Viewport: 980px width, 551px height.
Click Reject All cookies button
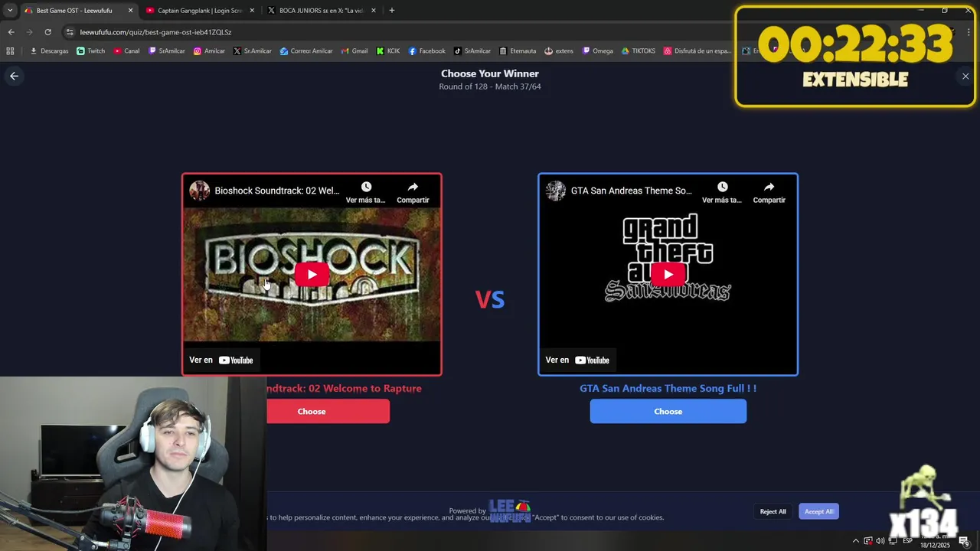coord(773,511)
